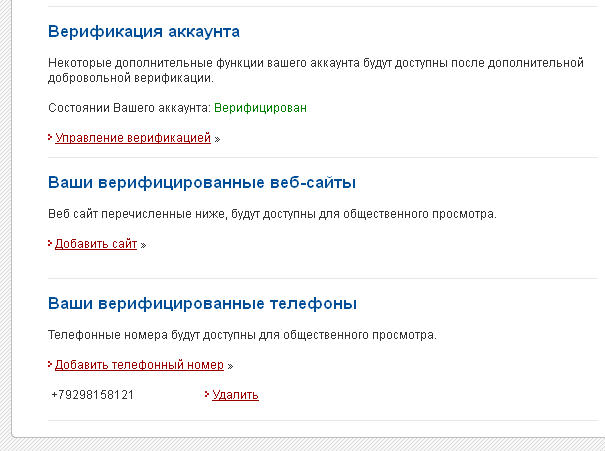This screenshot has height=451, width=605.
Task: Open the Управление верификацией link
Action: pos(133,137)
